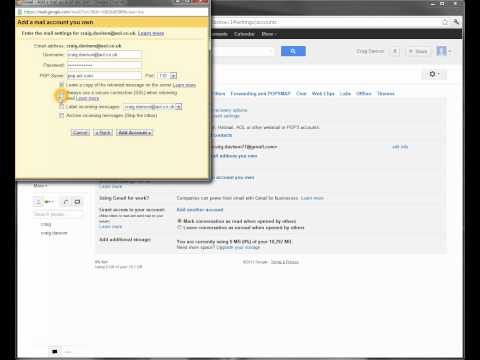The image size is (480, 360).
Task: Click the profile avatar in Gmail header
Action: coord(442,51)
